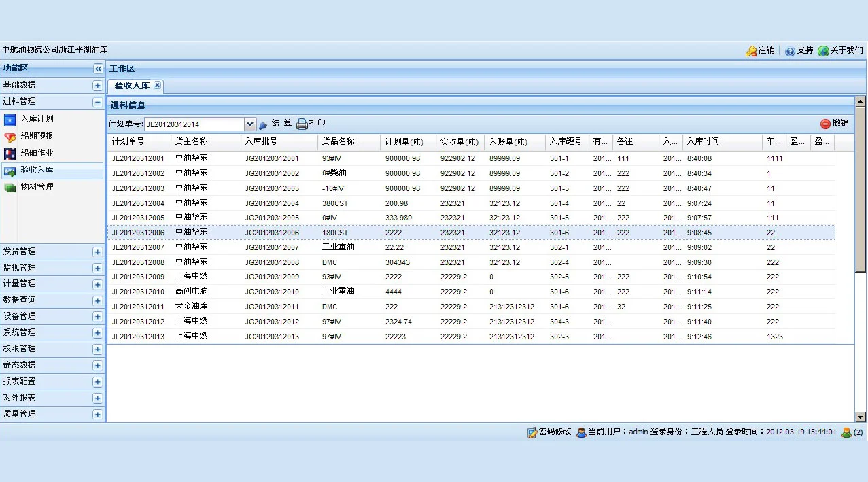This screenshot has height=482, width=868.
Task: Select row JL20120312001
Action: pos(471,158)
